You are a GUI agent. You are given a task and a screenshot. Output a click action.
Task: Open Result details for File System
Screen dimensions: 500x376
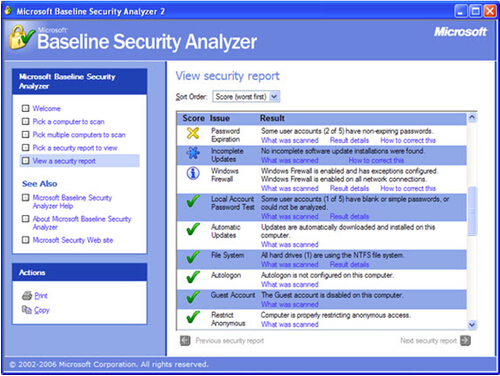coord(349,264)
